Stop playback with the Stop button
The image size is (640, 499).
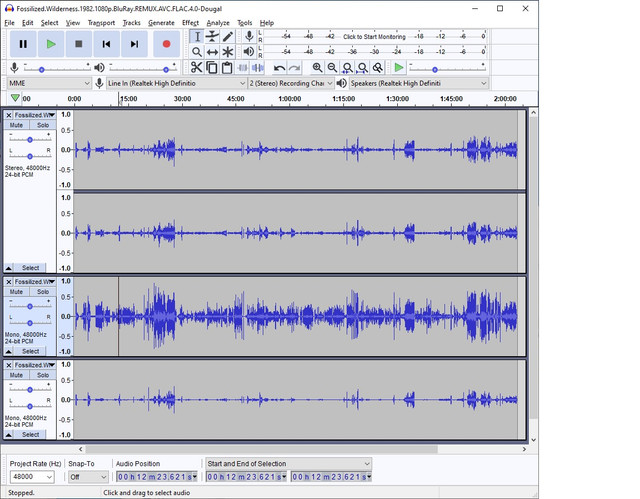click(79, 44)
